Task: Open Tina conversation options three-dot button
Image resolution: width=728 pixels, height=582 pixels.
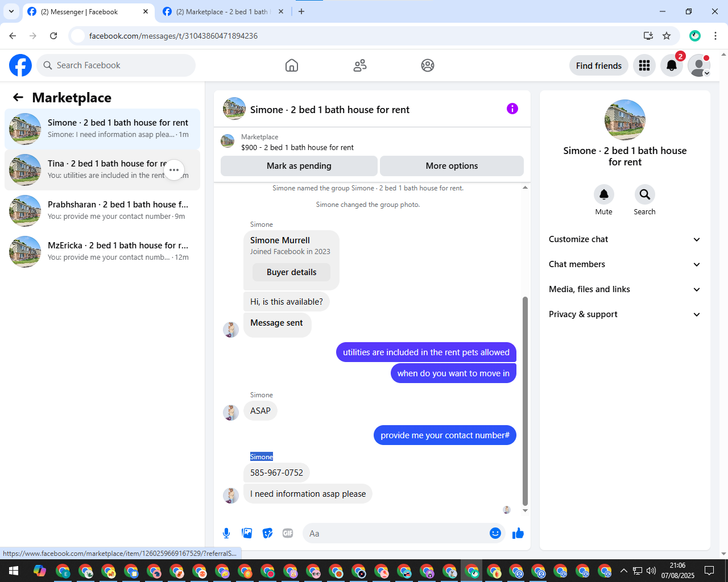Action: point(174,170)
